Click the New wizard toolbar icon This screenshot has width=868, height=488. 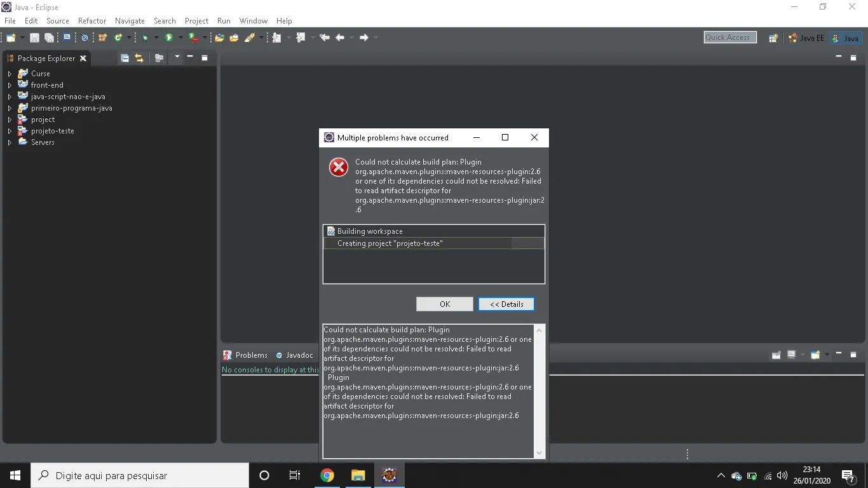pos(11,38)
